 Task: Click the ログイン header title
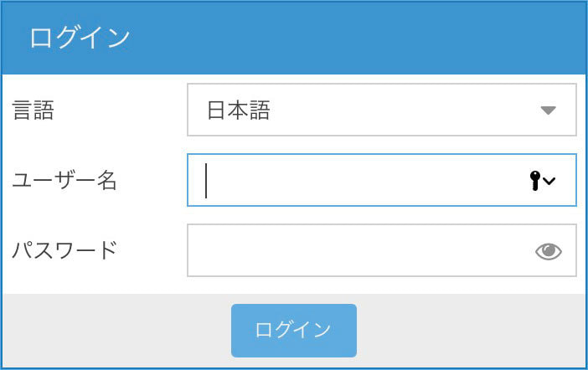pos(80,38)
